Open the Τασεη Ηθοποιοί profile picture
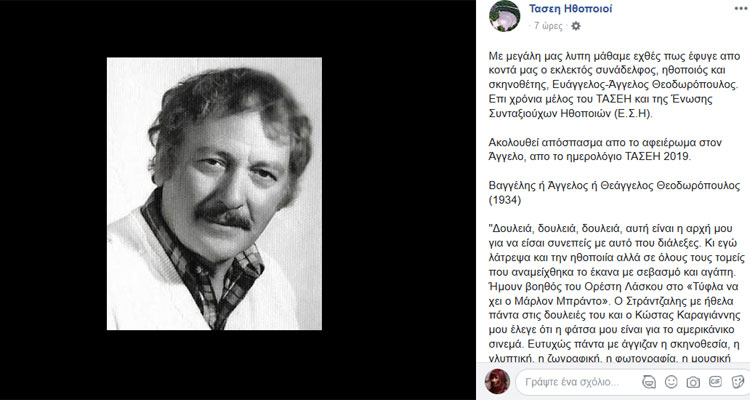The width and height of the screenshot is (750, 400). (504, 16)
